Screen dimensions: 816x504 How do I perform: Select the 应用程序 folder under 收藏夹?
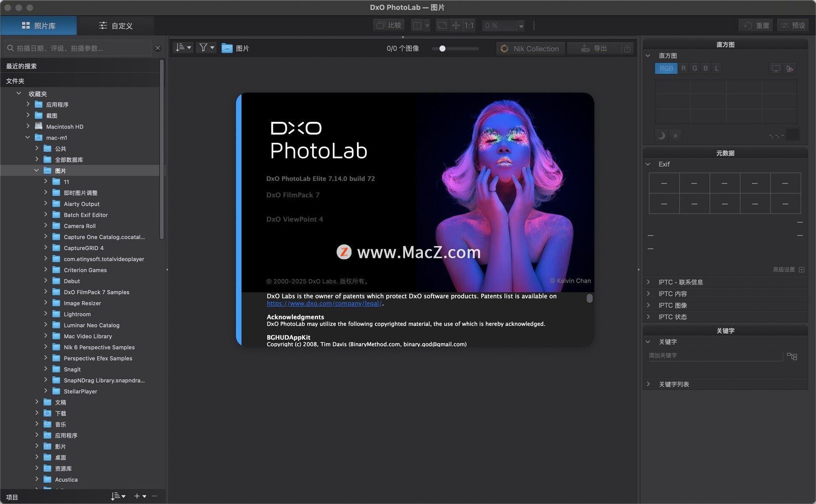[57, 105]
